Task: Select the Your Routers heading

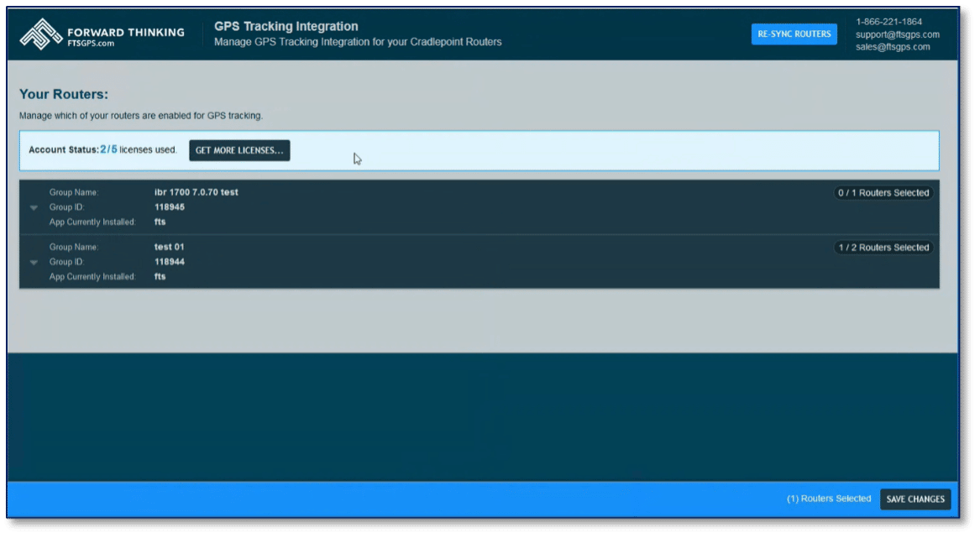Action: [x=62, y=94]
